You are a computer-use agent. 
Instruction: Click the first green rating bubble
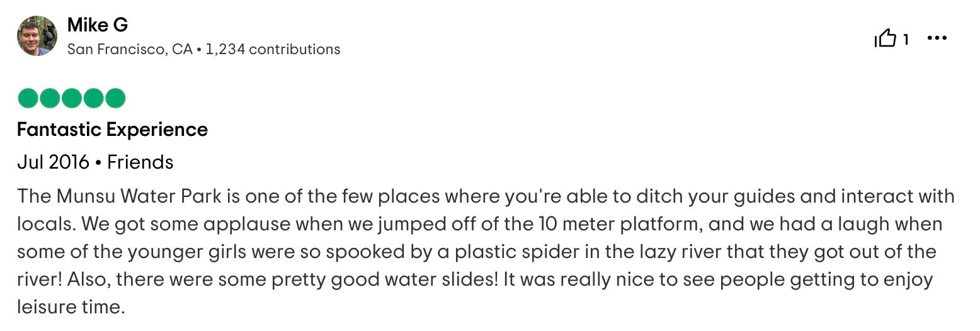coord(28,99)
